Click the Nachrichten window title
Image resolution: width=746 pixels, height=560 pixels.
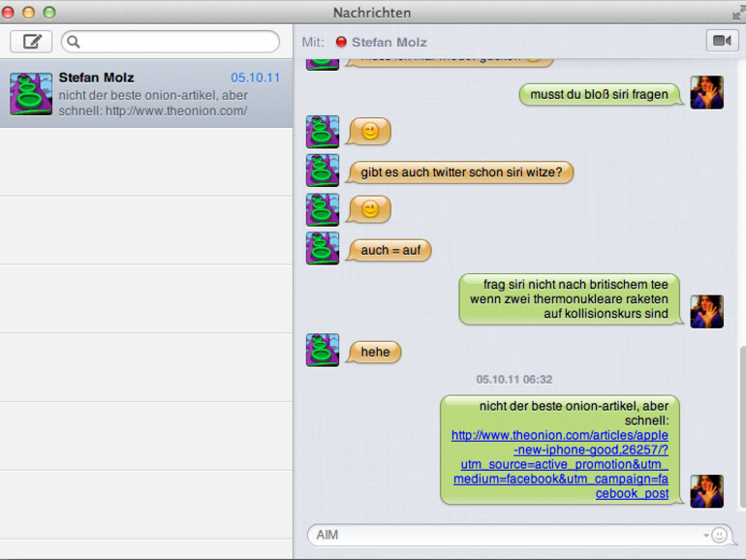point(372,13)
